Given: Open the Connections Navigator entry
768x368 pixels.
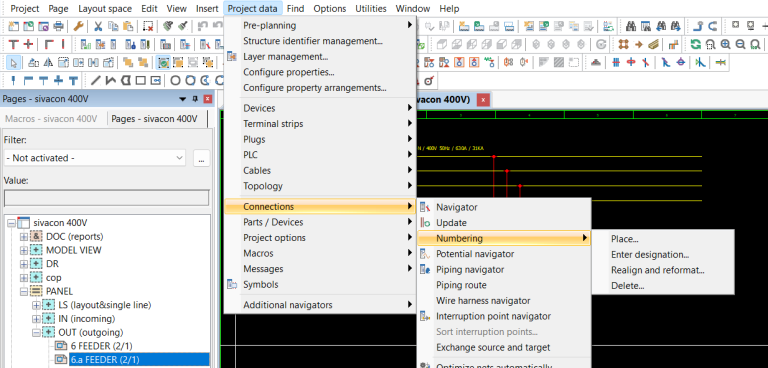Looking at the screenshot, I should (504, 207).
